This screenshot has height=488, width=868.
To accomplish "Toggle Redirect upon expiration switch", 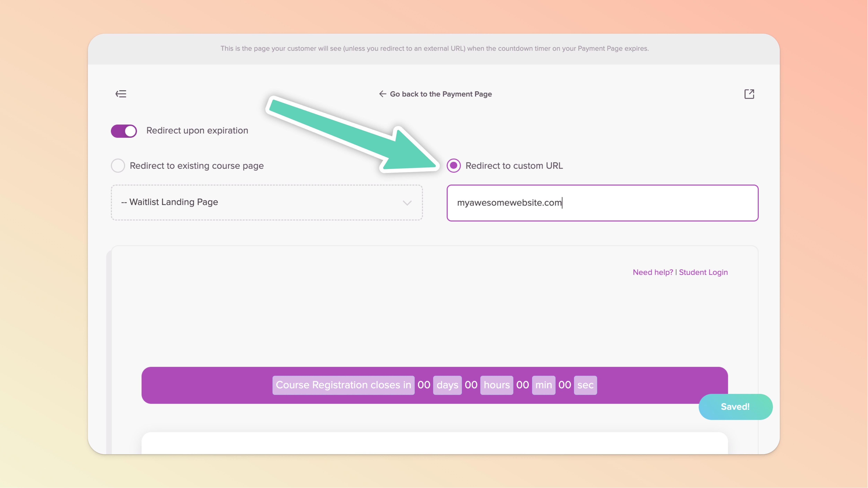I will [124, 131].
